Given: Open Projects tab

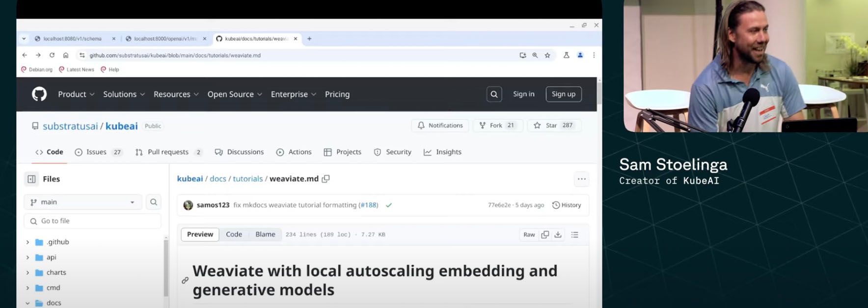Looking at the screenshot, I should [342, 152].
